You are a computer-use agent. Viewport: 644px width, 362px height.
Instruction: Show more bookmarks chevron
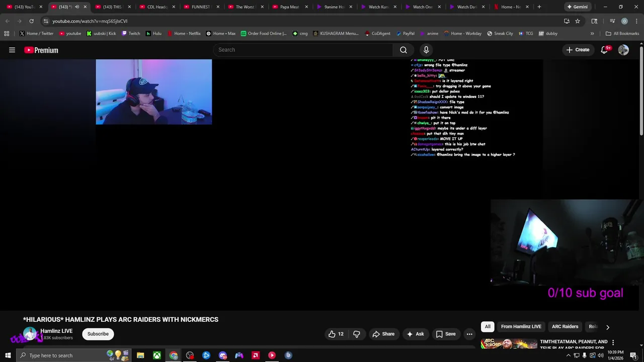click(592, 34)
